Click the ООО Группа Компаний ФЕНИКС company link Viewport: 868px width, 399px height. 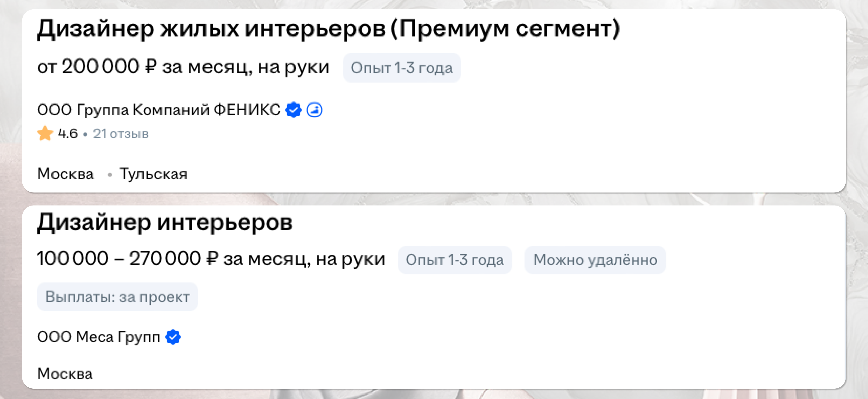click(x=158, y=110)
